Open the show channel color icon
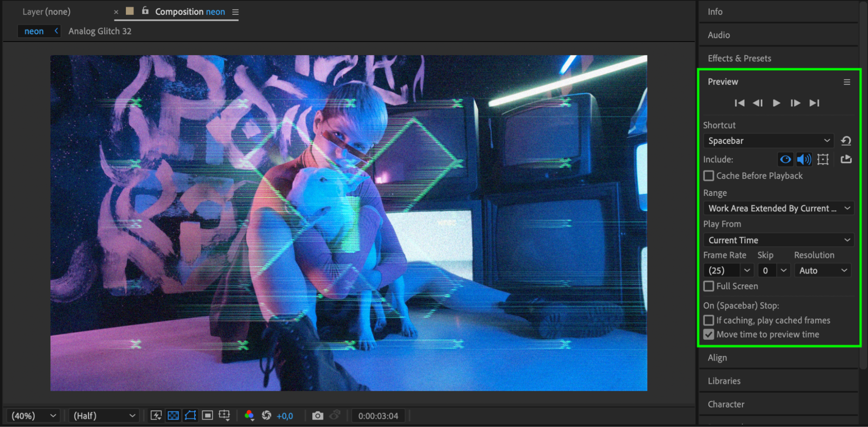868x427 pixels. coord(249,416)
